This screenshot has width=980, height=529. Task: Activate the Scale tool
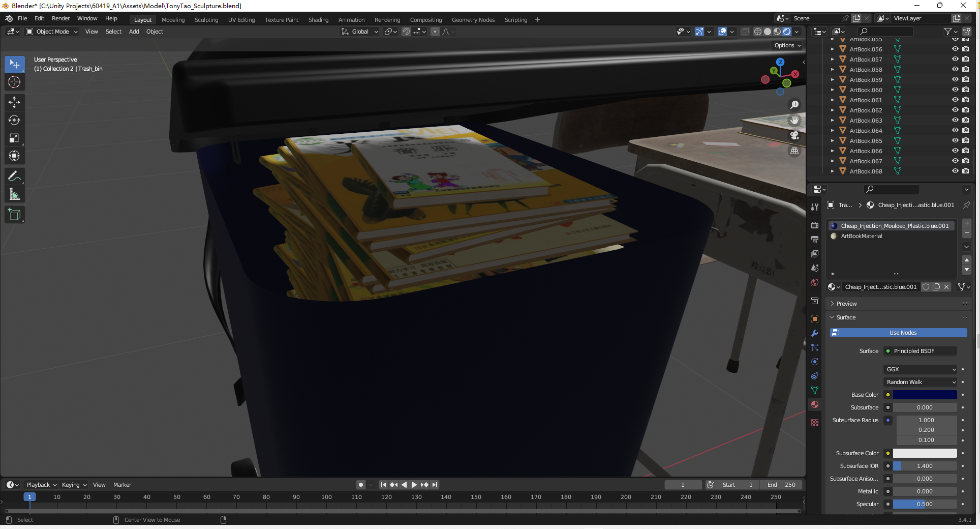click(x=14, y=138)
